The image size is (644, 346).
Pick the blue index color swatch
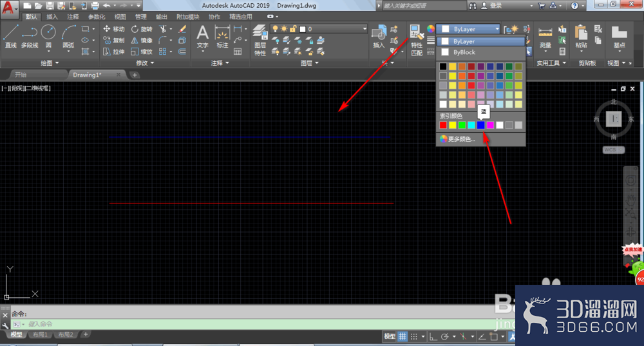[480, 125]
